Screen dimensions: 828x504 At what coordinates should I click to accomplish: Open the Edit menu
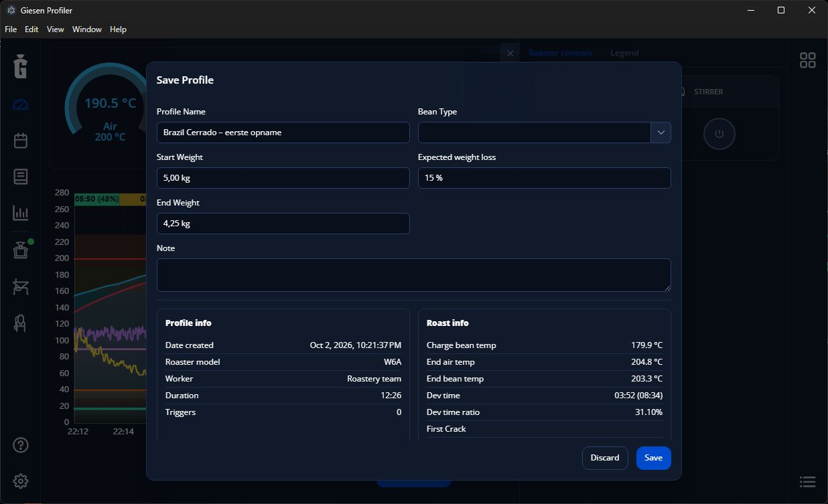pyautogui.click(x=31, y=29)
